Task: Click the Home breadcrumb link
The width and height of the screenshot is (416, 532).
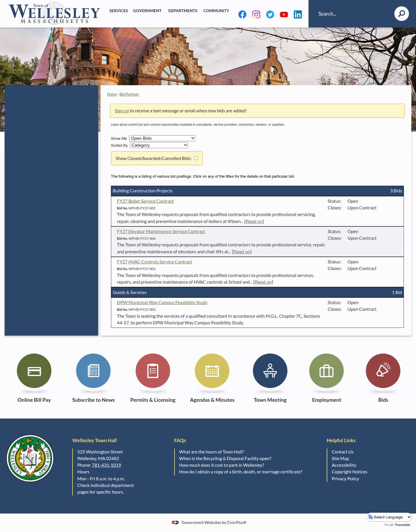Action: (x=112, y=94)
